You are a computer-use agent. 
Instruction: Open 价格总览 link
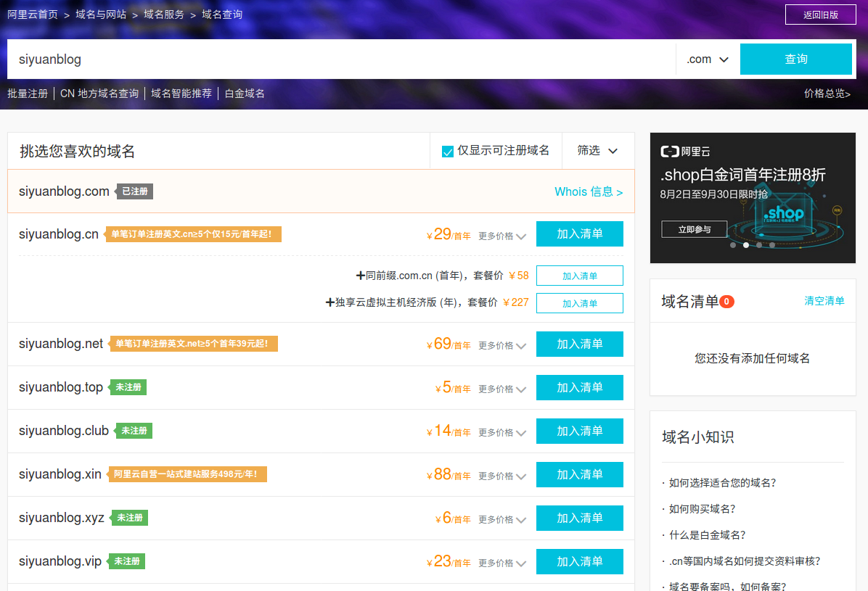tap(827, 94)
